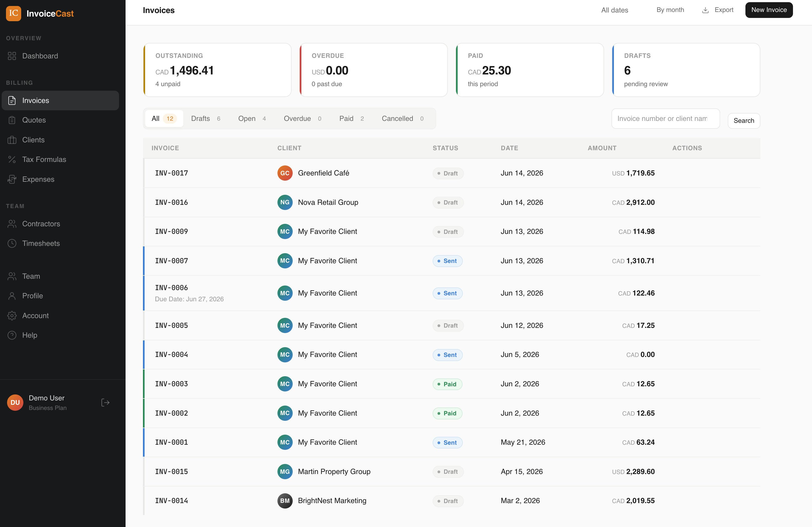The height and width of the screenshot is (527, 812).
Task: Click the MG avatar for Martin Property Group
Action: coord(285,471)
